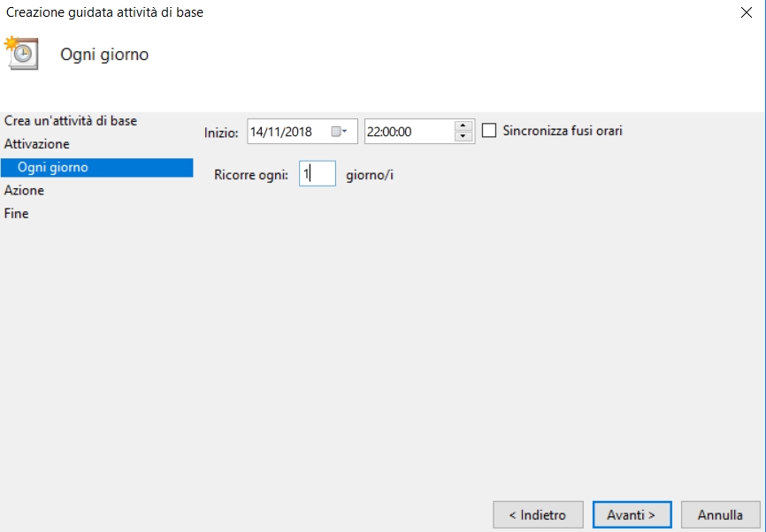The image size is (766, 532).
Task: Select Crea un'attività di base step
Action: pos(71,120)
